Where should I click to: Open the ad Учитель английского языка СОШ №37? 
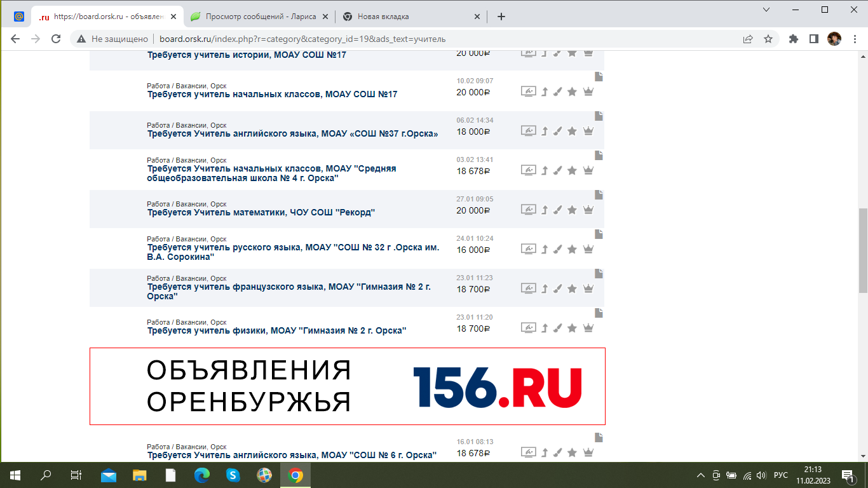[x=293, y=133]
